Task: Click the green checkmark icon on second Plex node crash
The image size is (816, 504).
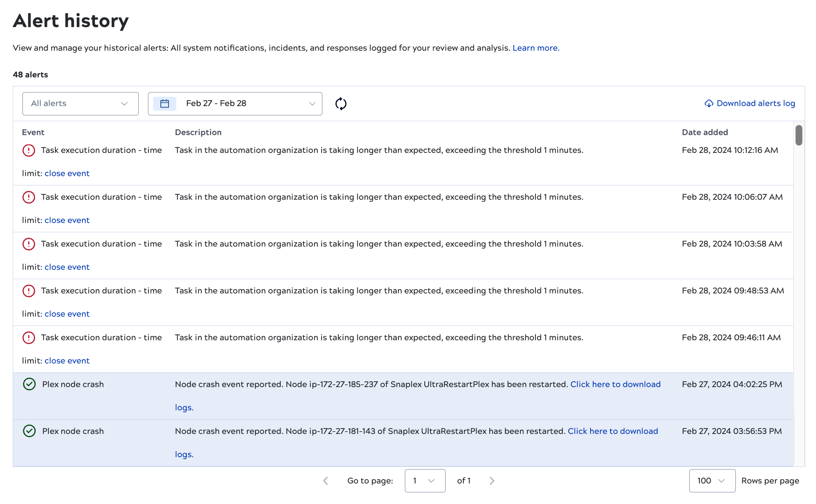Action: coord(29,431)
